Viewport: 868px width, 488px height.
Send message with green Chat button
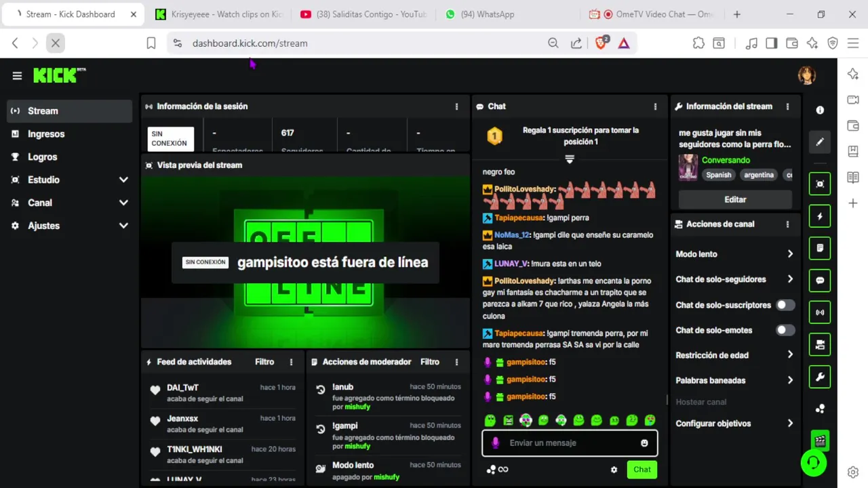click(642, 470)
